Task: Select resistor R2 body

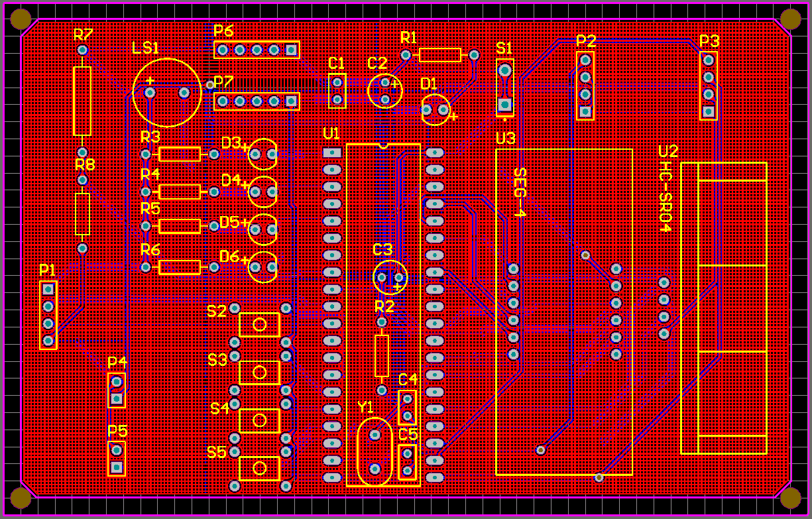Action: (x=382, y=356)
